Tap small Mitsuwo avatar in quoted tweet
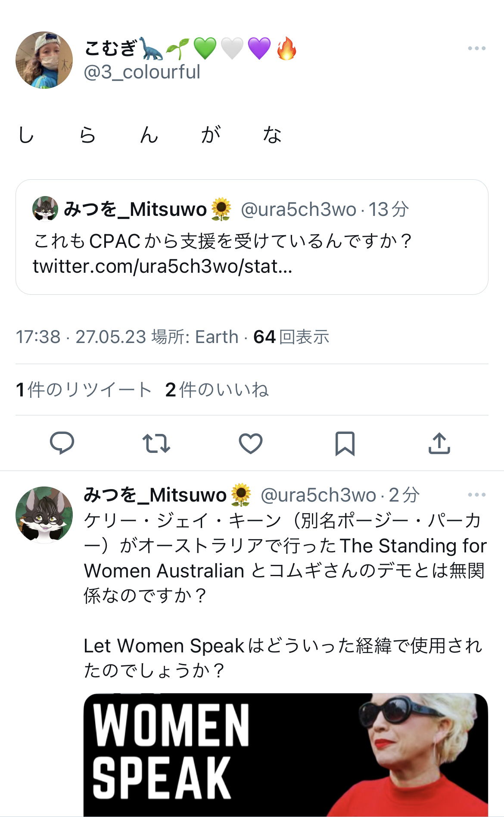The width and height of the screenshot is (504, 817). [x=45, y=209]
